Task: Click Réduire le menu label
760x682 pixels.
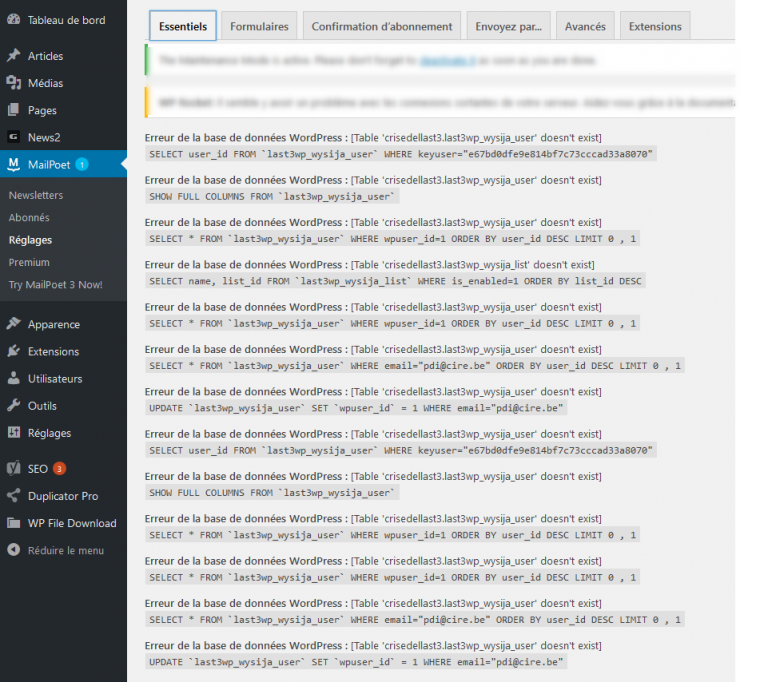Action: click(66, 550)
